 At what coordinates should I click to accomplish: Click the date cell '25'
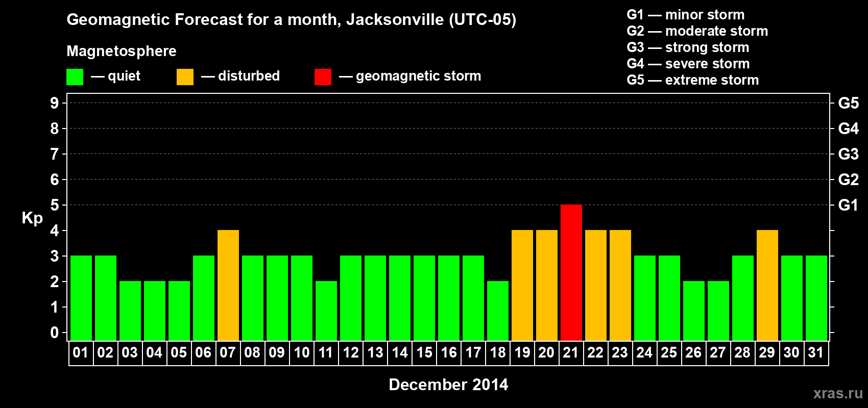(669, 353)
